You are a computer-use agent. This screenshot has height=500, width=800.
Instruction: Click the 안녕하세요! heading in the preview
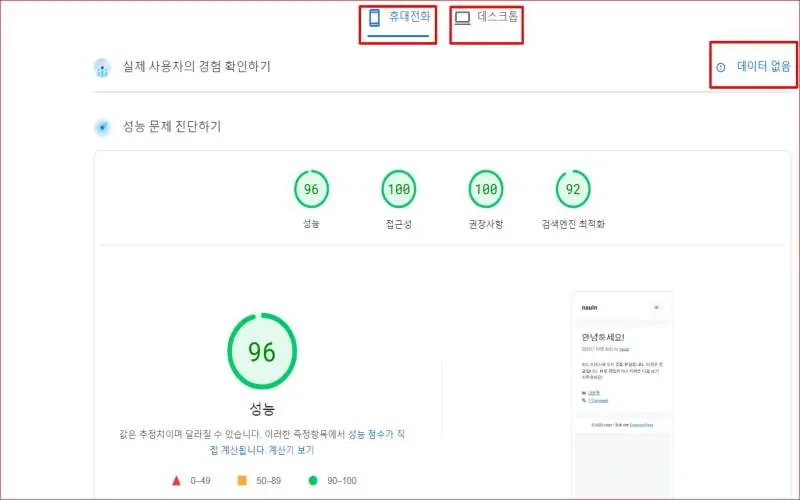pos(603,337)
